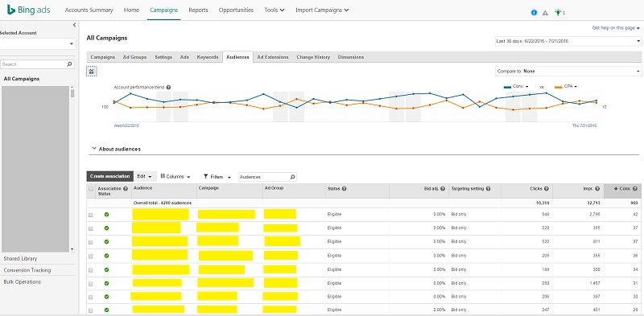This screenshot has width=644, height=316.
Task: Open help icon beside Account performance trend
Action: click(x=169, y=88)
